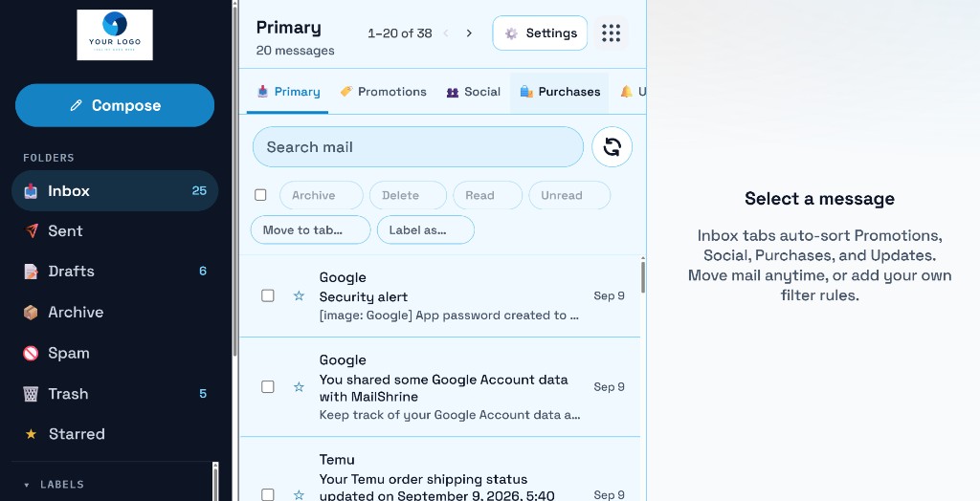980x501 pixels.
Task: Star the Temu order shipping email
Action: coord(299,494)
